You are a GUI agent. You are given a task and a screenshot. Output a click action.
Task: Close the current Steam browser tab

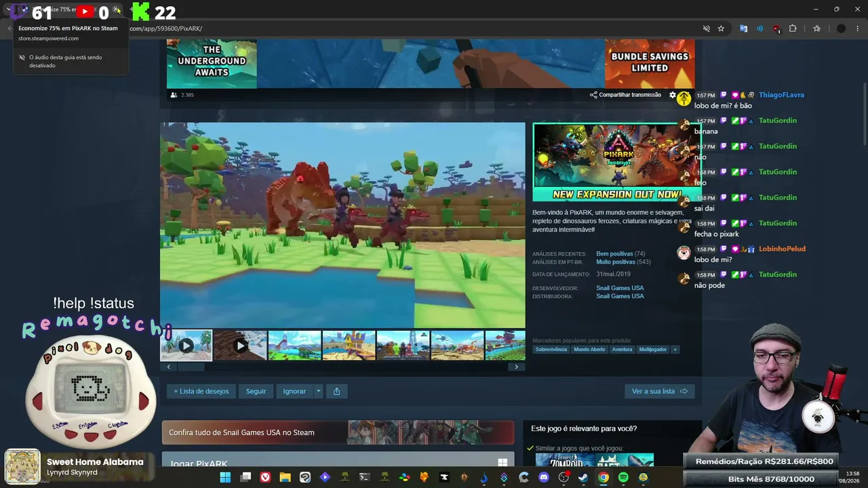click(117, 9)
